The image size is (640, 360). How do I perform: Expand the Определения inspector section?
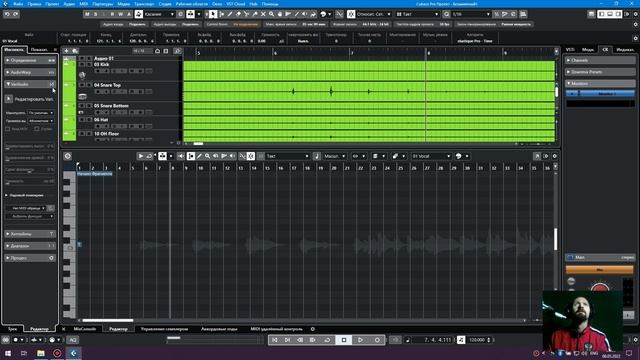point(29,60)
